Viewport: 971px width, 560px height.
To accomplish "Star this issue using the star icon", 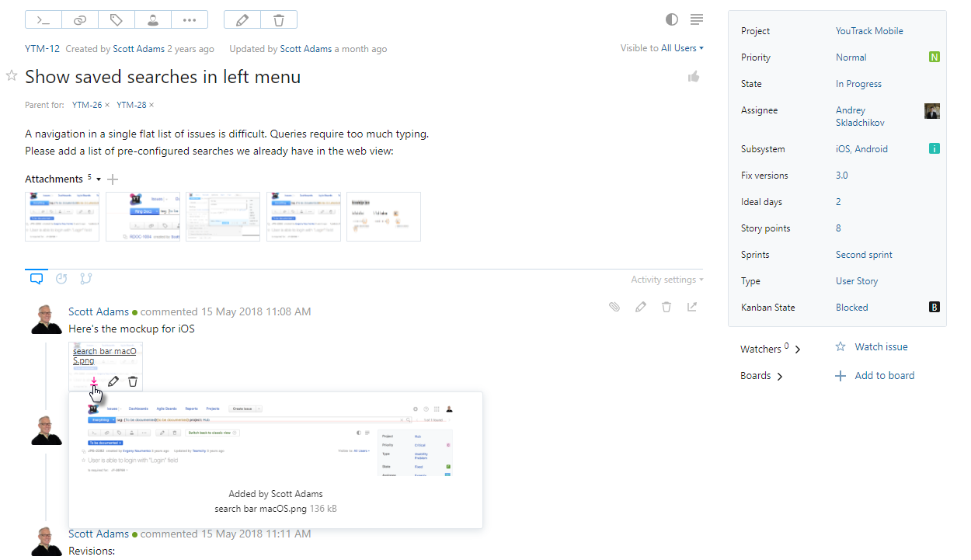I will click(x=11, y=75).
